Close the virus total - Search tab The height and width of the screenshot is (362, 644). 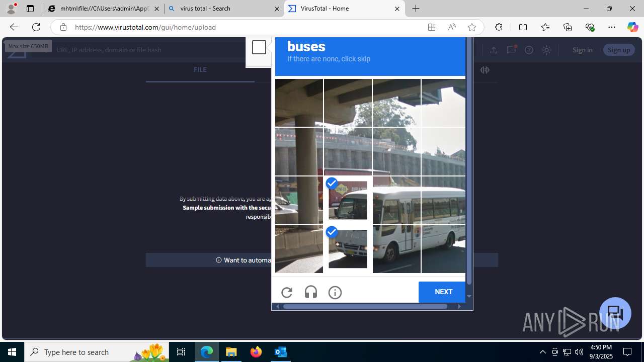[x=277, y=9]
